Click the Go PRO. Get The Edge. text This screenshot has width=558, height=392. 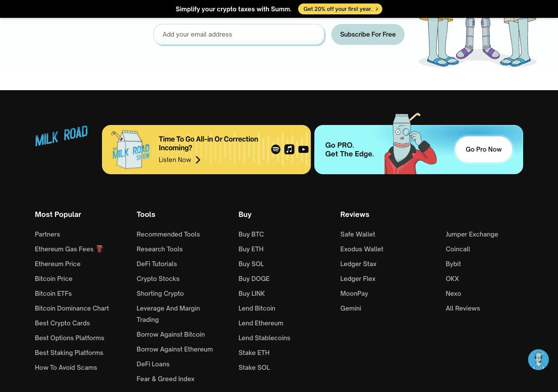coord(350,149)
